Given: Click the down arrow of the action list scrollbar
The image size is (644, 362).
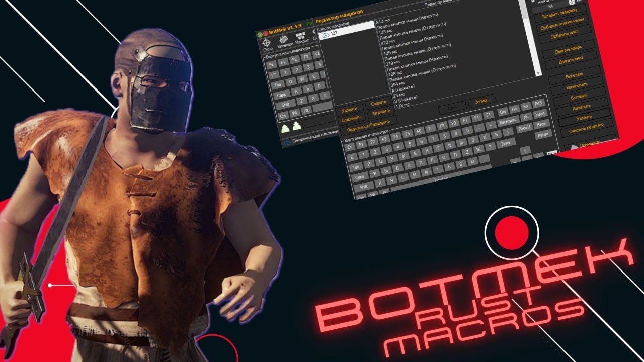Looking at the screenshot, I should pyautogui.click(x=539, y=73).
